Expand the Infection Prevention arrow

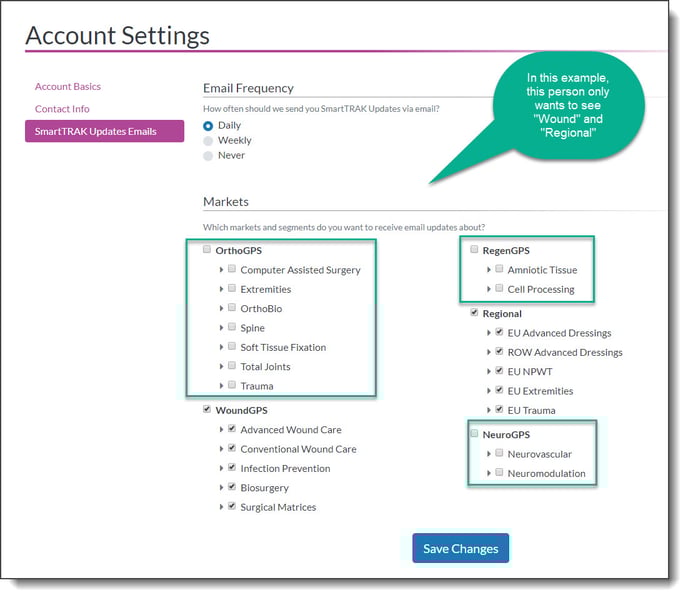(x=222, y=468)
